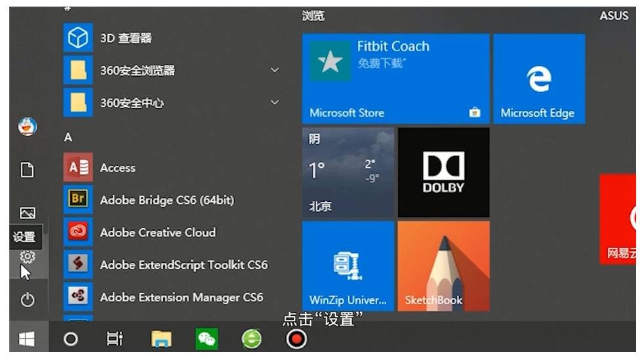This screenshot has height=358, width=644.
Task: Click the letter A group header
Action: 68,138
